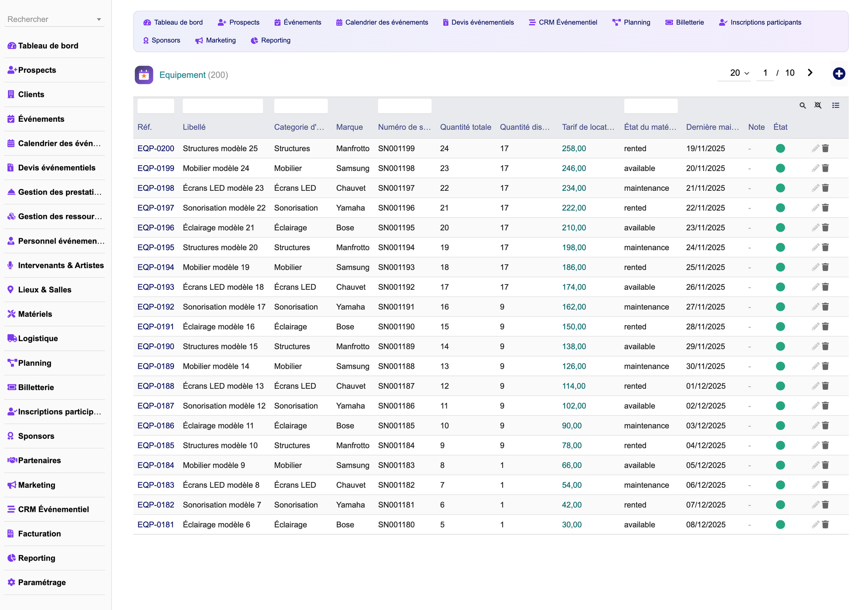Click date cell 08/12/2025

click(706, 525)
